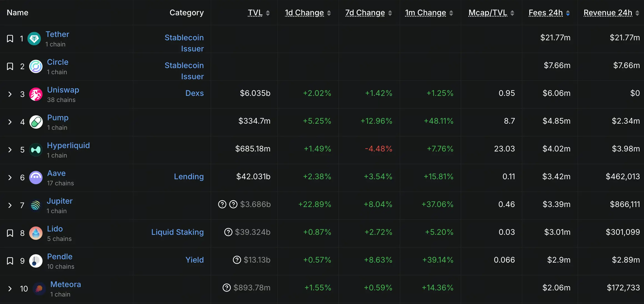
Task: Click the Name column header
Action: coord(18,13)
